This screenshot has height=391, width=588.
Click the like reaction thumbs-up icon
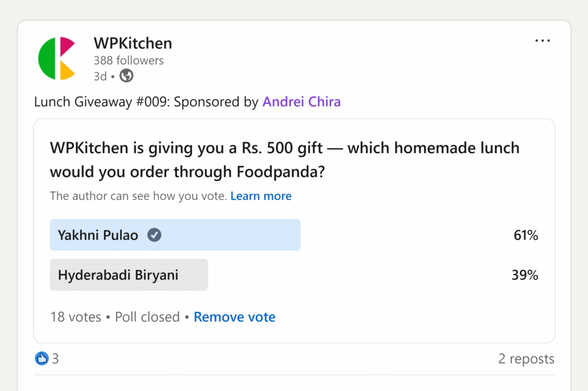41,359
